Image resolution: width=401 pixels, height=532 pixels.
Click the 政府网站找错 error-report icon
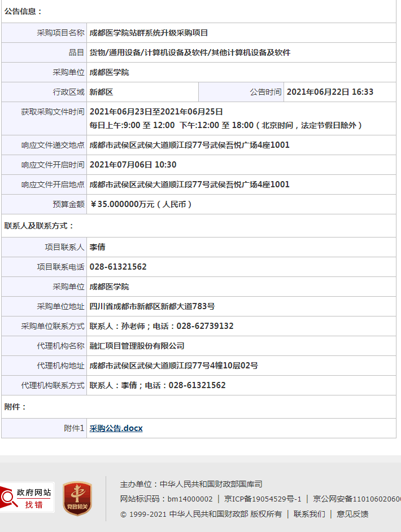coord(27,497)
